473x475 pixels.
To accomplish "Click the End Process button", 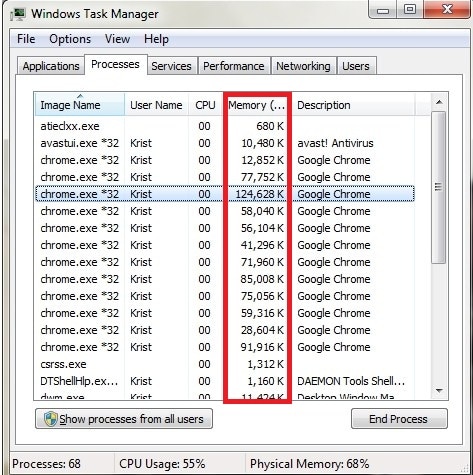I will coord(399,419).
